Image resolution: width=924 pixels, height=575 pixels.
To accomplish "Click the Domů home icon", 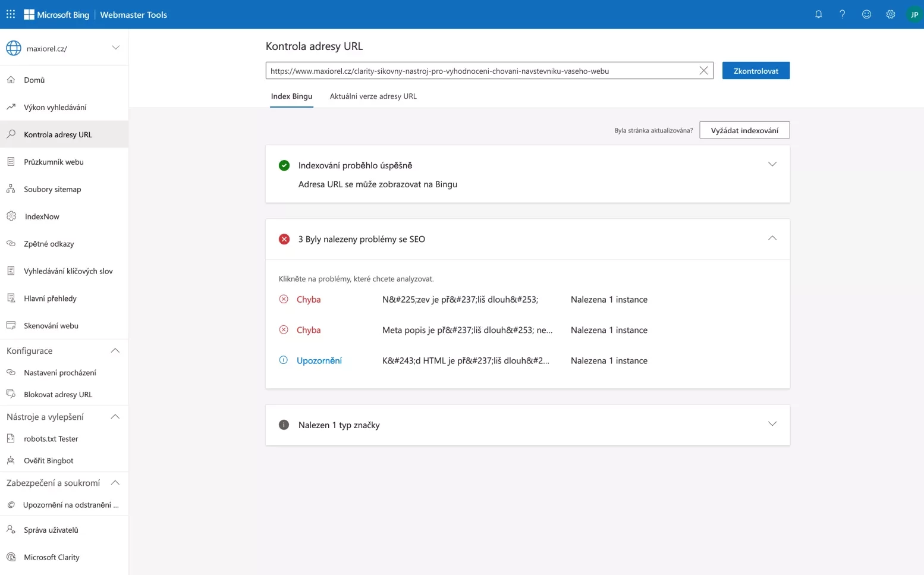I will point(11,80).
